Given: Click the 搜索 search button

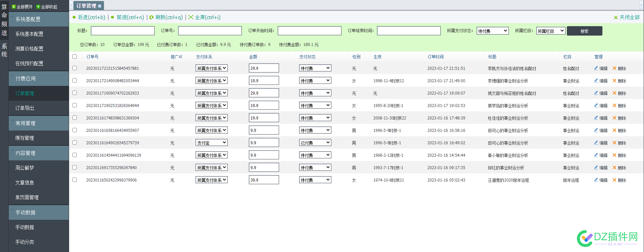Looking at the screenshot, I should tap(584, 31).
